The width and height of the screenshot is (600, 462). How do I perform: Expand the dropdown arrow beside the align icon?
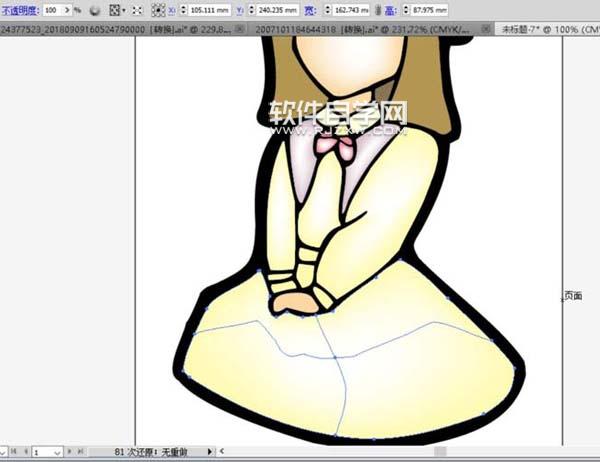[x=124, y=11]
